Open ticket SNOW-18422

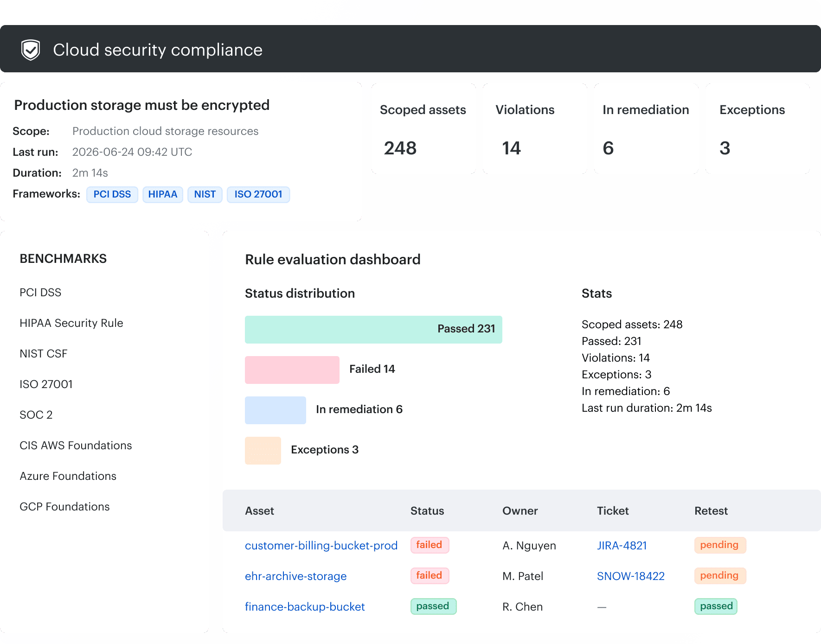[x=631, y=576]
